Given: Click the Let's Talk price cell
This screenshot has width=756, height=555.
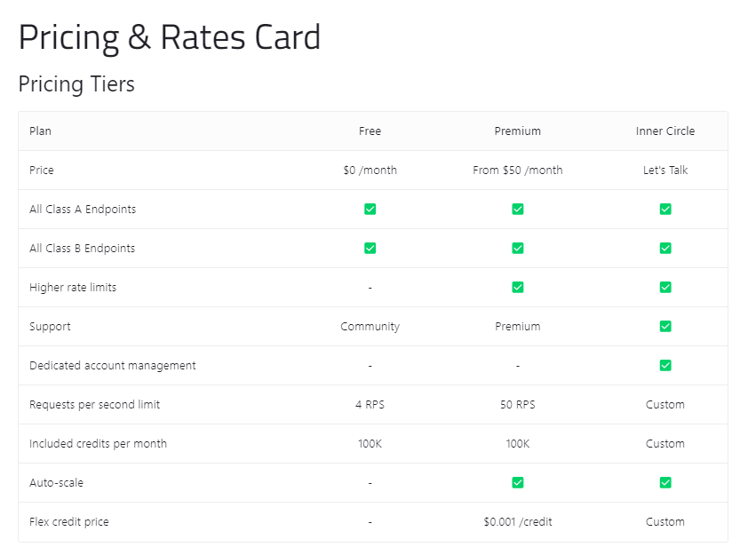Looking at the screenshot, I should [665, 170].
